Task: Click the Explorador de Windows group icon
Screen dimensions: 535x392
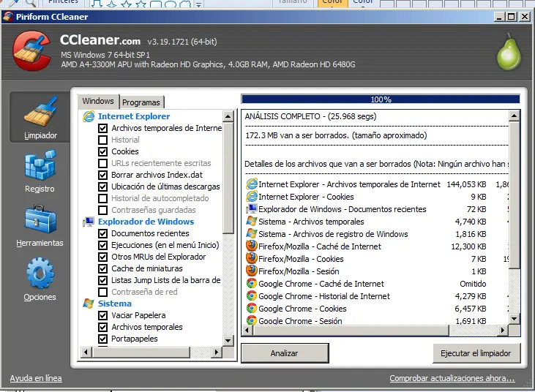Action: point(89,222)
